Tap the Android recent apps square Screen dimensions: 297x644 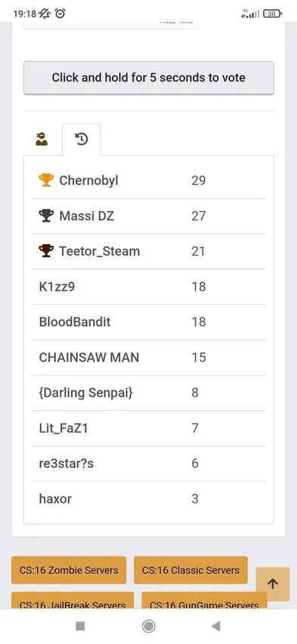(80, 626)
